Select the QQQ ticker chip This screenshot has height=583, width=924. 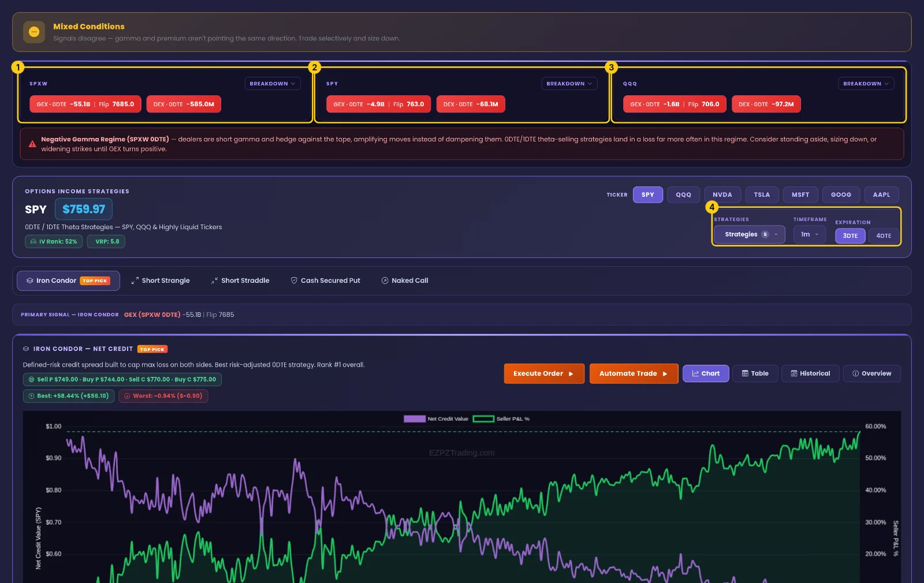click(684, 195)
